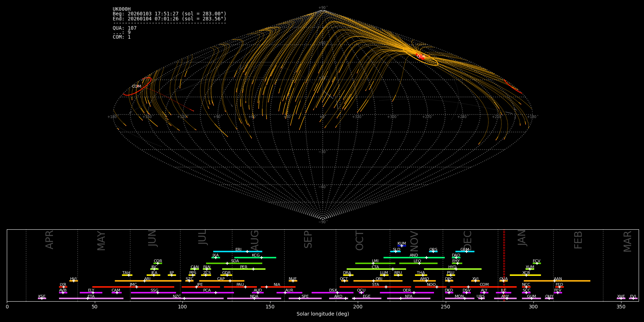
Task: Click the PER shower label in timeline
Action: click(244, 267)
